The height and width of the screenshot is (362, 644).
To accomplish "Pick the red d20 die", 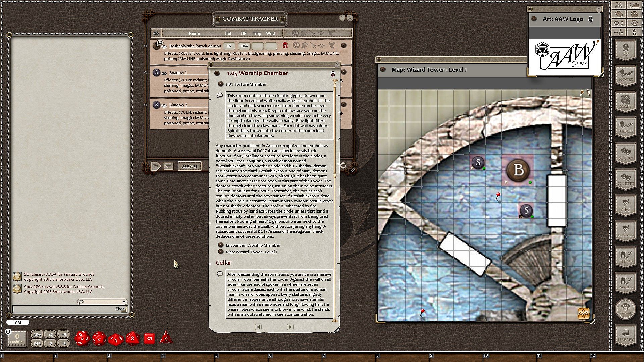I will tap(82, 339).
